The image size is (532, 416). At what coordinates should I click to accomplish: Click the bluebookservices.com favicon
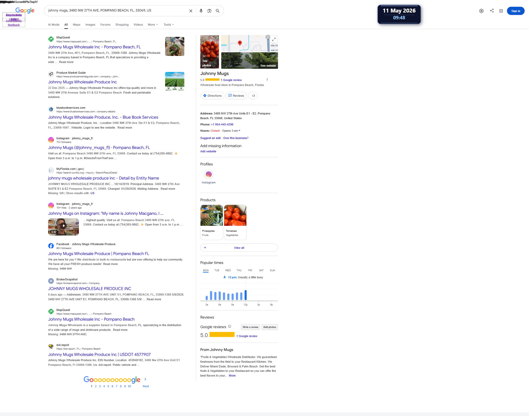[x=51, y=109]
